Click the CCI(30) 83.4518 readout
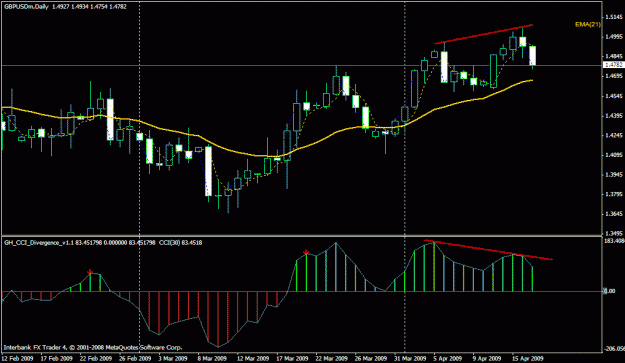The width and height of the screenshot is (625, 363). pos(181,242)
